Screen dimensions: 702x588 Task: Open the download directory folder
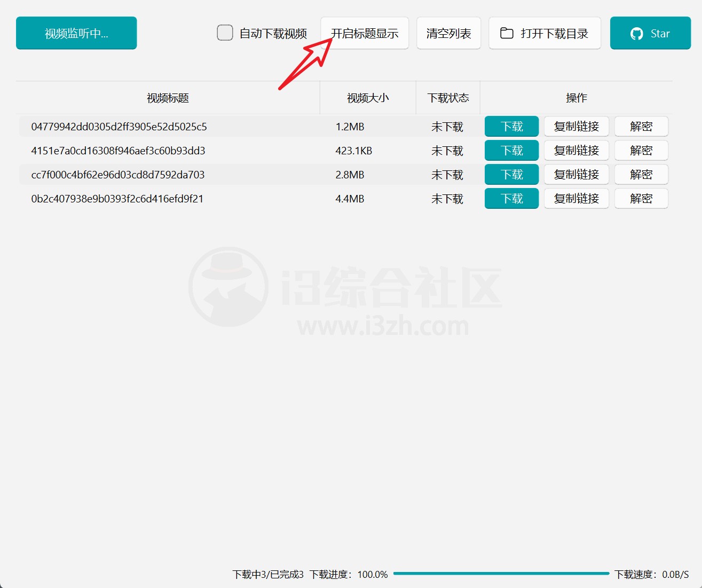(545, 33)
